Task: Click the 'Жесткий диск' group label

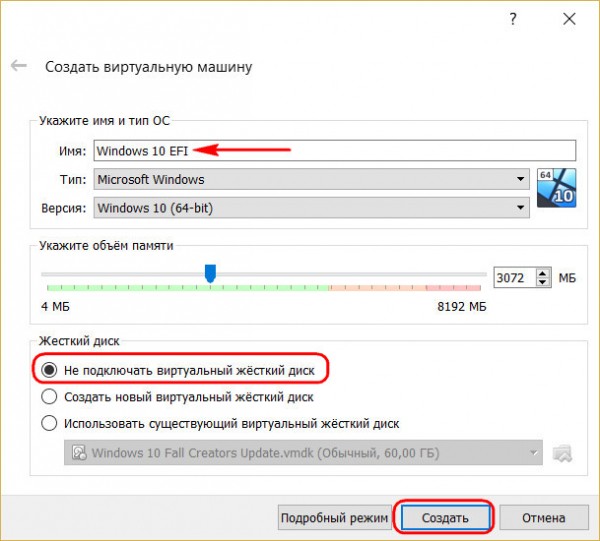Action: [x=79, y=341]
